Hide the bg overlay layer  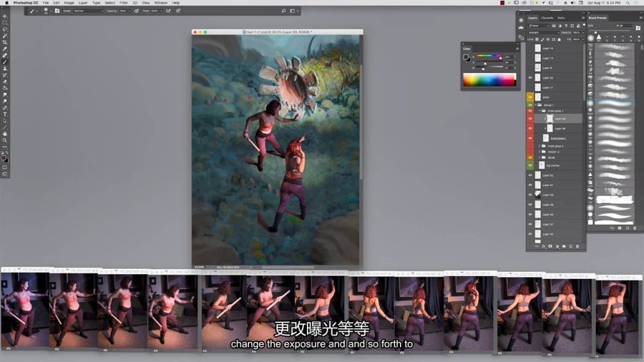(x=530, y=166)
